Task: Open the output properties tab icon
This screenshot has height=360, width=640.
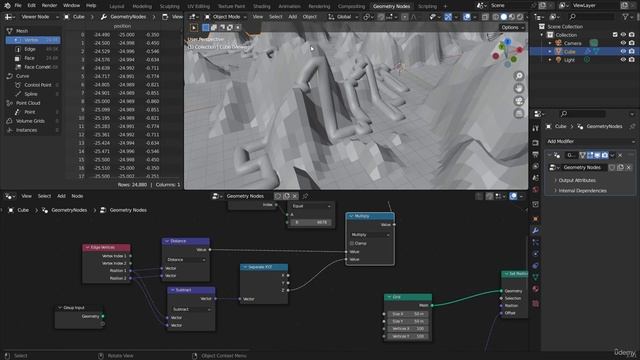Action: [x=536, y=154]
